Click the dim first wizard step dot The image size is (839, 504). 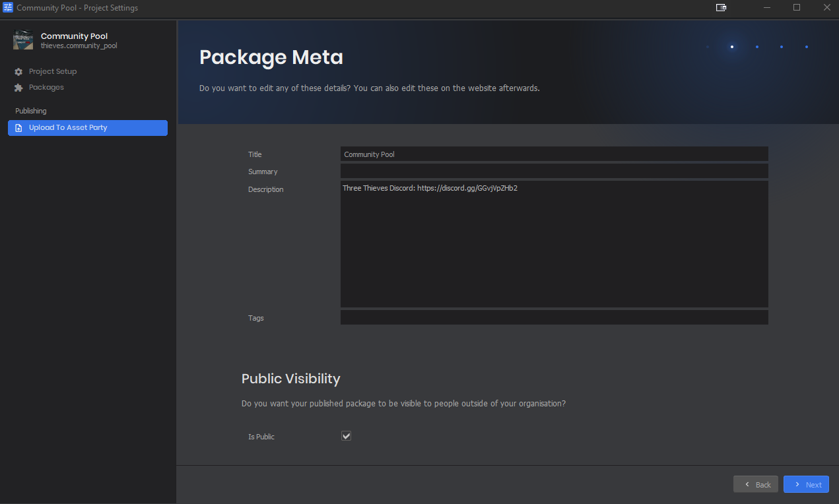point(708,47)
